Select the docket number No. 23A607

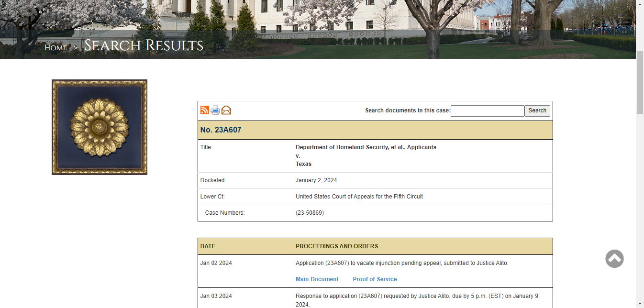221,130
